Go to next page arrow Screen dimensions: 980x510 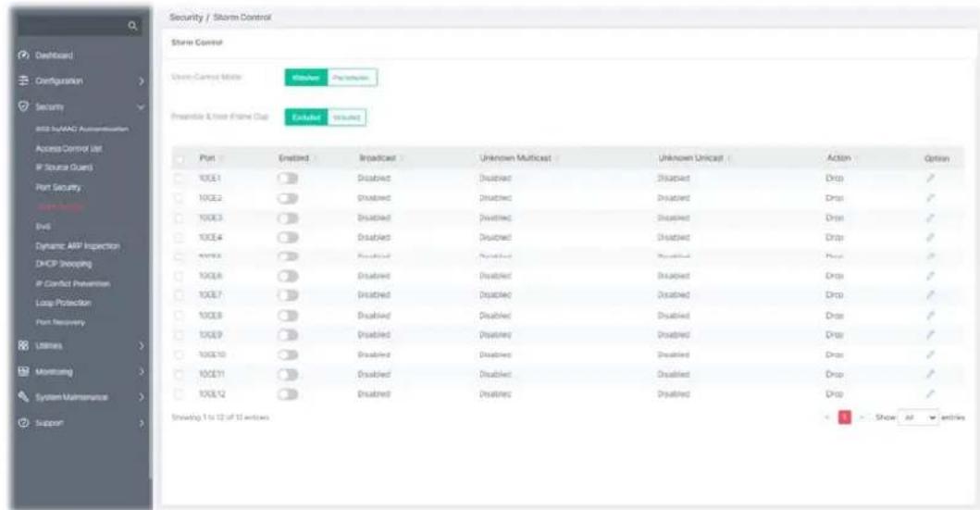click(862, 417)
